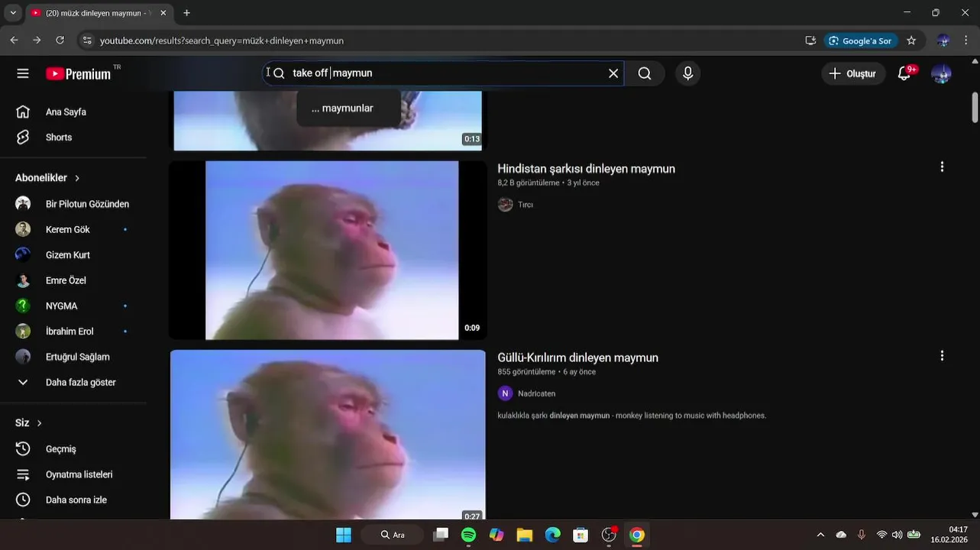This screenshot has width=980, height=550.
Task: Click the address bar URL
Action: pos(222,40)
